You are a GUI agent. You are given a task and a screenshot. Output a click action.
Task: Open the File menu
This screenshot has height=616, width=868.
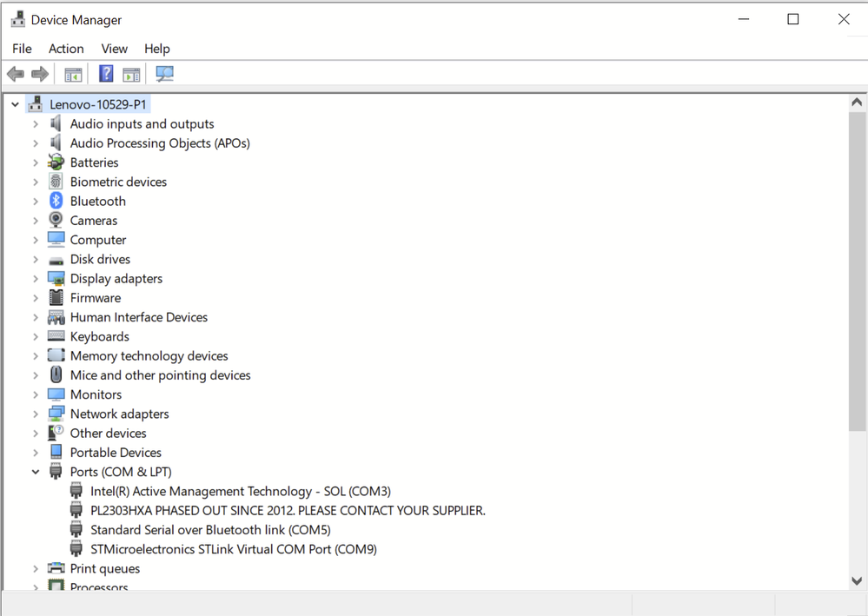click(x=22, y=49)
